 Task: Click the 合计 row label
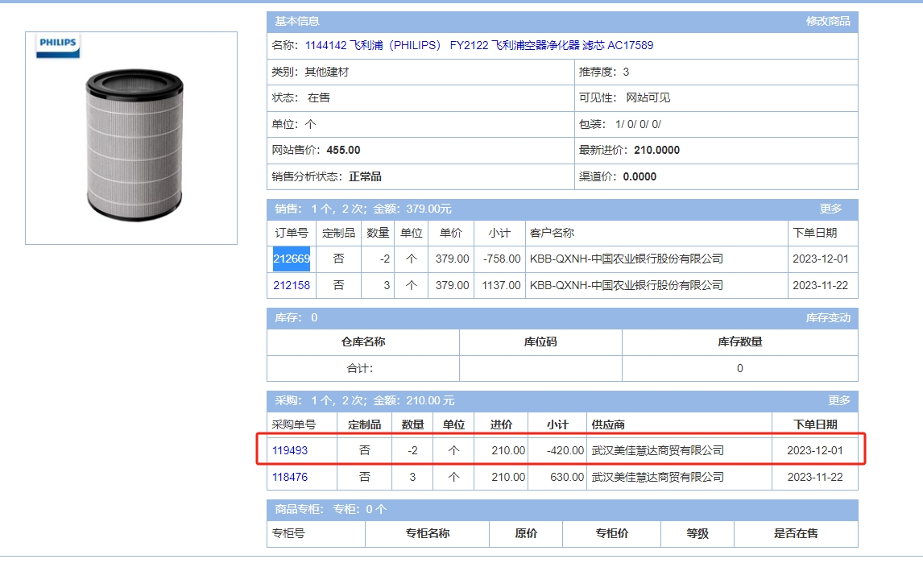coord(360,368)
